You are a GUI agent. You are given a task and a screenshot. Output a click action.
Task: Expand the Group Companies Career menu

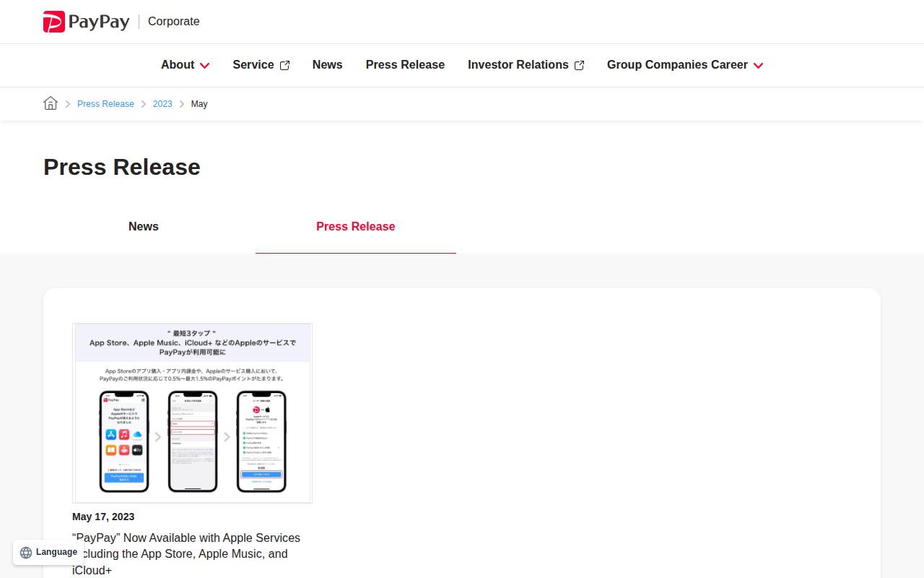(x=685, y=65)
